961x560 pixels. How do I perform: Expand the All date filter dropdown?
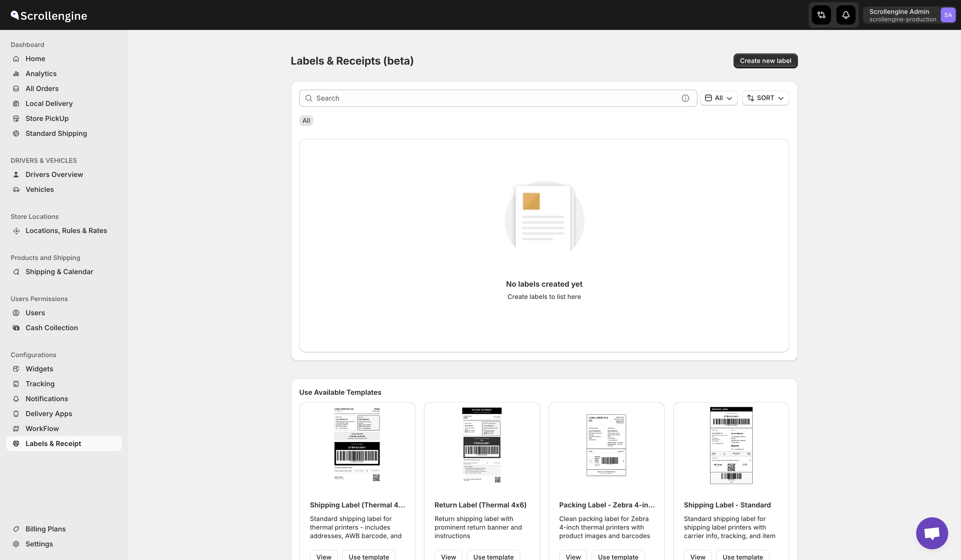pos(718,98)
